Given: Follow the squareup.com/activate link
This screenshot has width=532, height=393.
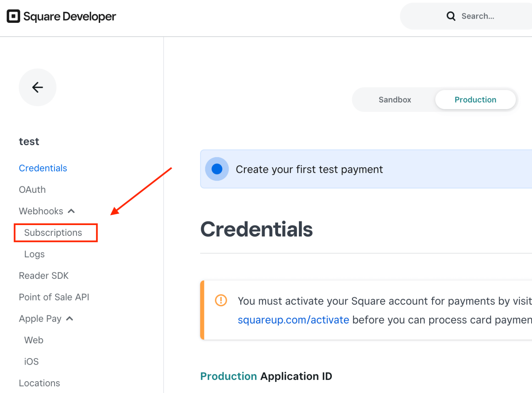Looking at the screenshot, I should pyautogui.click(x=293, y=320).
